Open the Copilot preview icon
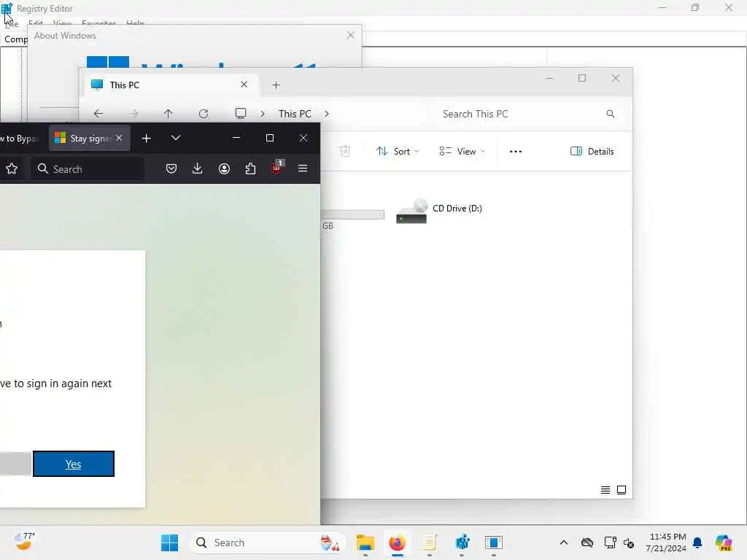The height and width of the screenshot is (560, 747). pos(724,542)
